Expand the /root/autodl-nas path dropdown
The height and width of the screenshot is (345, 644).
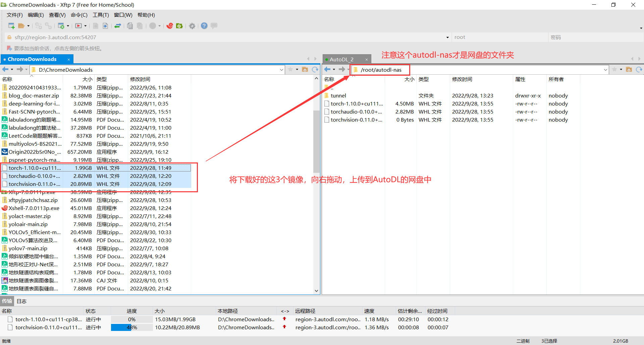pos(605,70)
